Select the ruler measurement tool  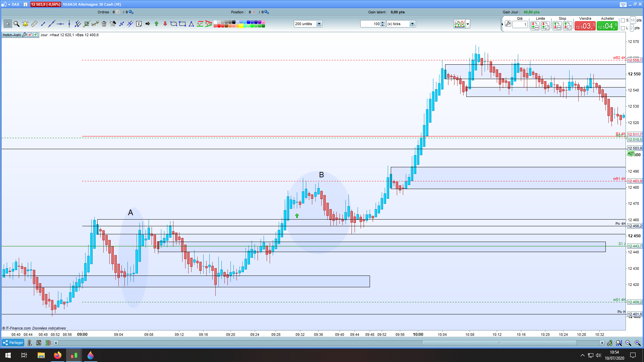coord(34,24)
